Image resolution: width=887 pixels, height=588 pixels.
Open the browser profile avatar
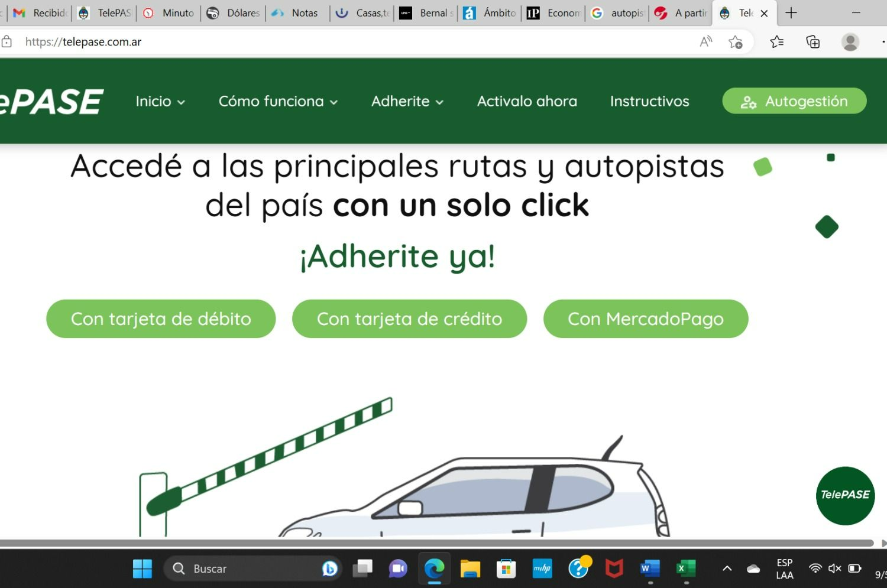click(850, 41)
